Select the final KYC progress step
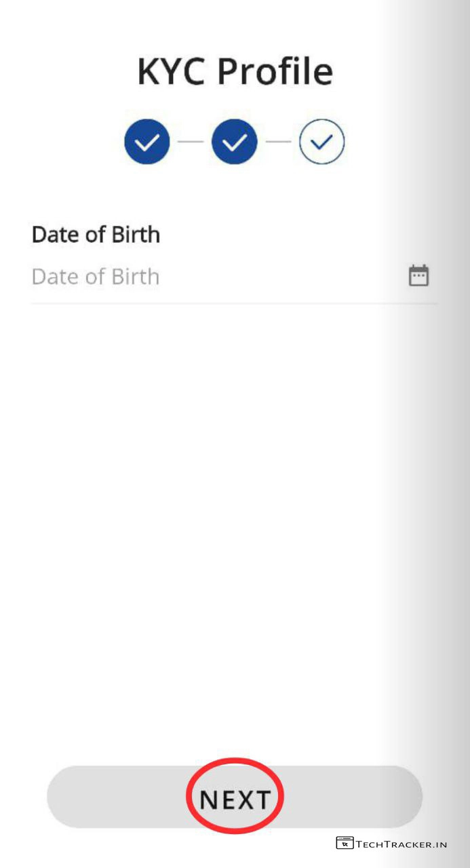Screen dimensions: 470x868 [x=322, y=142]
